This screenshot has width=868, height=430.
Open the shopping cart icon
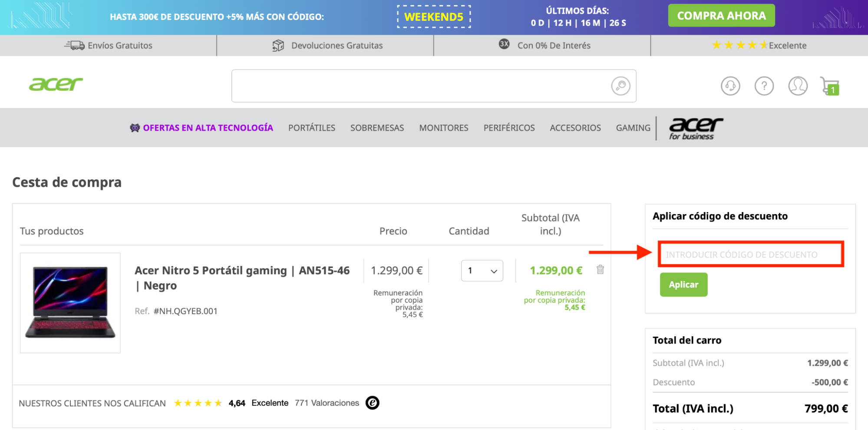click(x=829, y=86)
